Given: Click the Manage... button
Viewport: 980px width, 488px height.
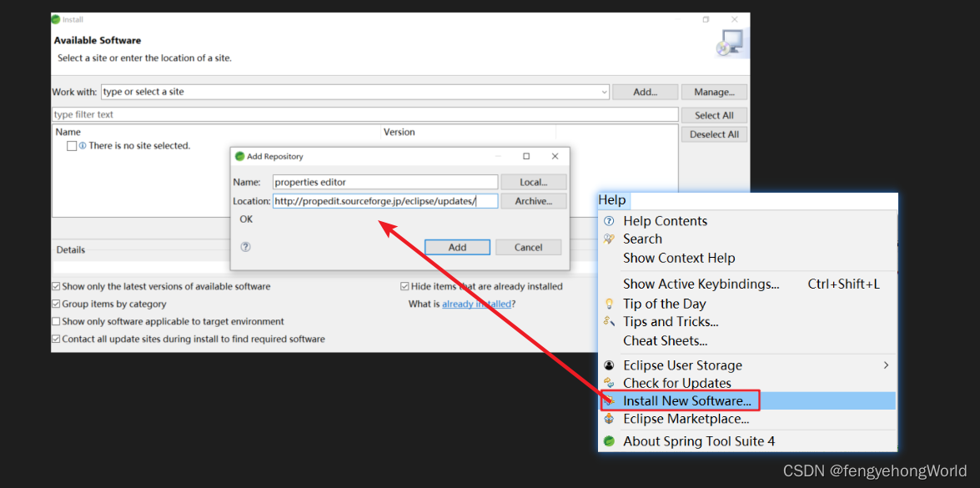Looking at the screenshot, I should pyautogui.click(x=714, y=92).
